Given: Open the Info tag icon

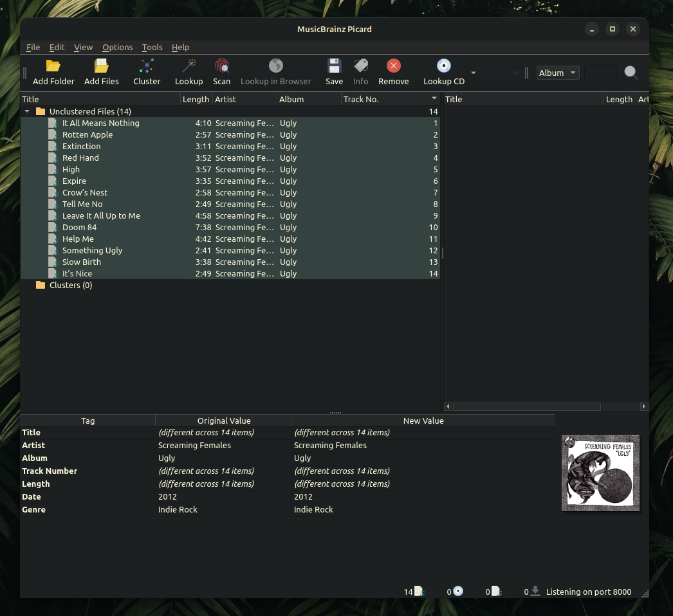Looking at the screenshot, I should pos(360,66).
